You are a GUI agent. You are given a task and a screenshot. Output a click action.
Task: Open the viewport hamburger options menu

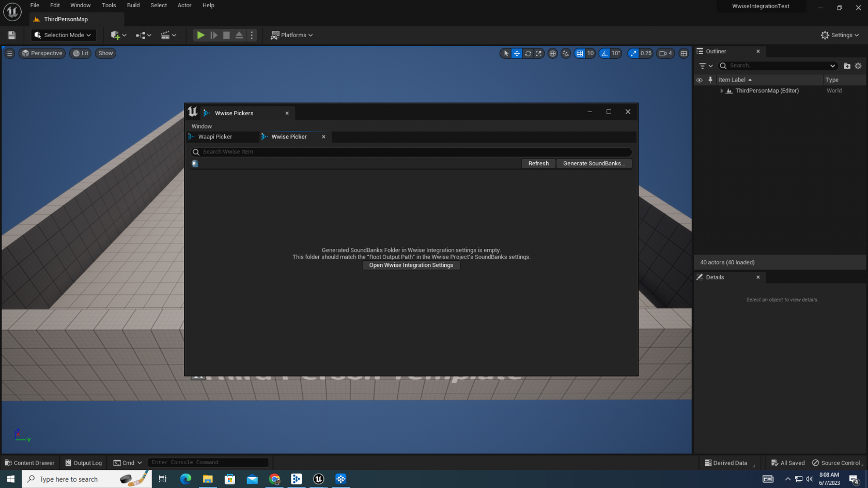click(x=9, y=53)
